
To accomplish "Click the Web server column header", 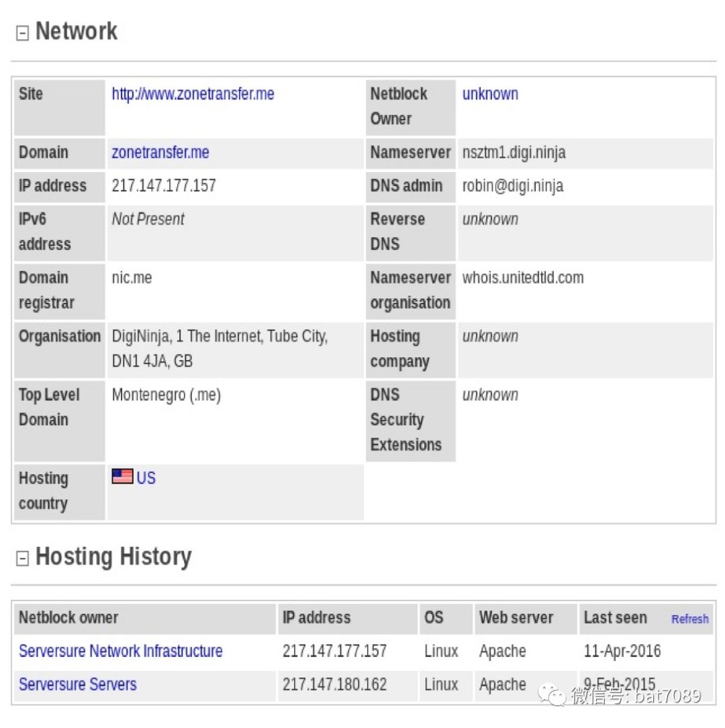I will point(526,619).
